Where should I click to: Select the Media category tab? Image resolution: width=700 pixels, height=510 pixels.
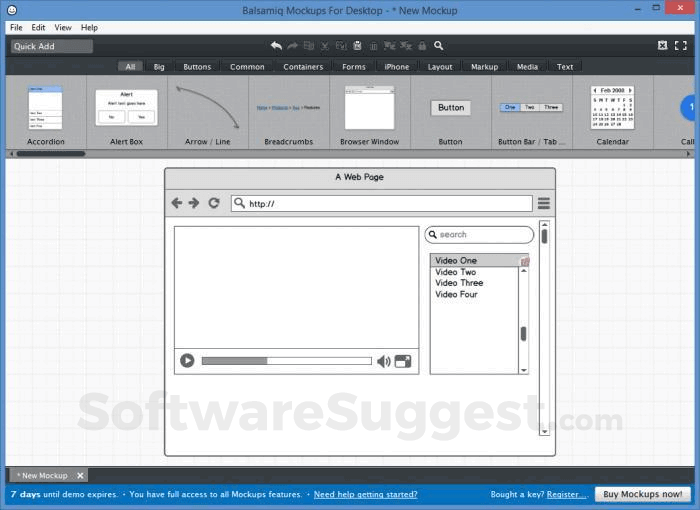(527, 67)
